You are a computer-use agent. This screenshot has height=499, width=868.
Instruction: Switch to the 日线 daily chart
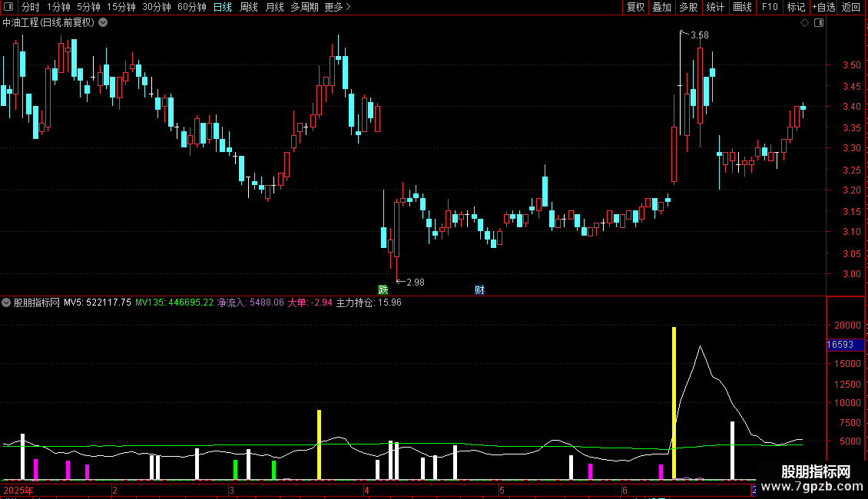223,7
